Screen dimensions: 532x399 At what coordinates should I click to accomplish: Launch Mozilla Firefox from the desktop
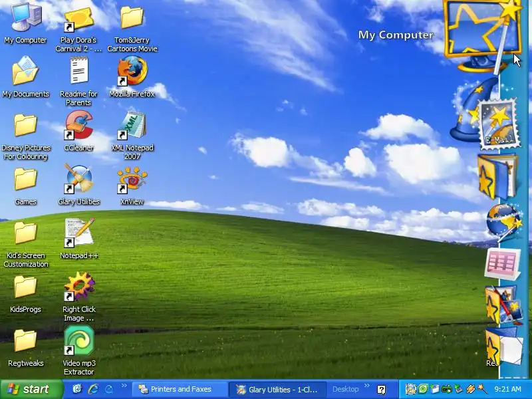(132, 77)
